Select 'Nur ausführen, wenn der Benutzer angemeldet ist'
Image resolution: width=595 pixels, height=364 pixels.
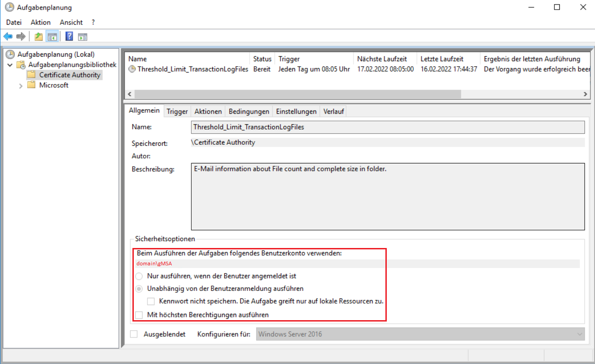(139, 276)
